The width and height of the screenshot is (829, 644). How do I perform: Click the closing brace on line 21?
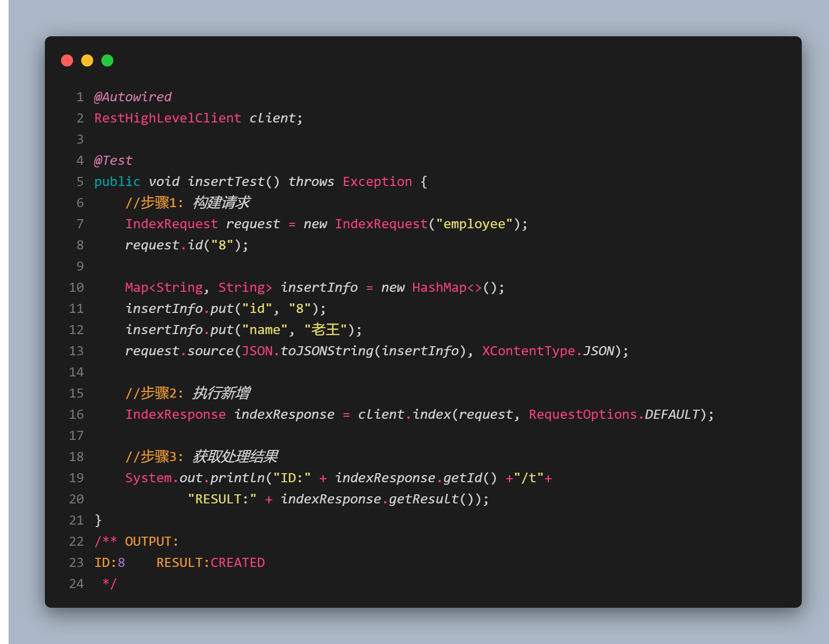click(x=98, y=520)
